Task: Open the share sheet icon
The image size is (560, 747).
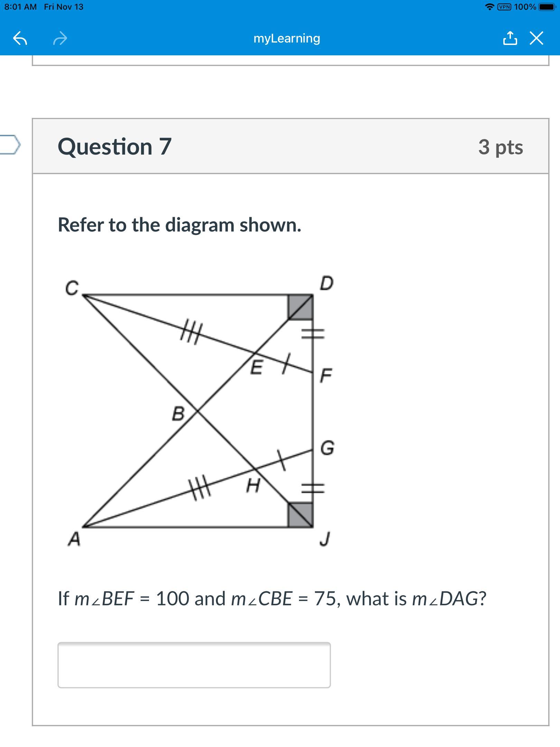Action: tap(510, 38)
